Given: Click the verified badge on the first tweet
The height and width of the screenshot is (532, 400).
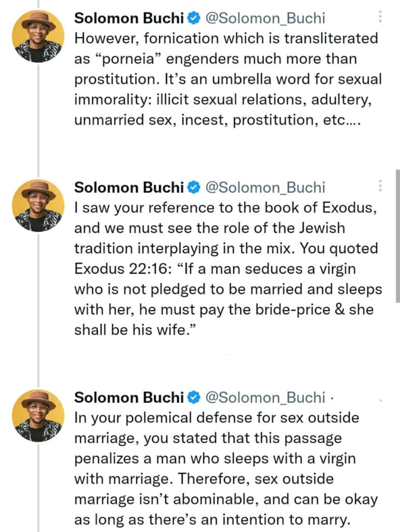Looking at the screenshot, I should coord(194,18).
